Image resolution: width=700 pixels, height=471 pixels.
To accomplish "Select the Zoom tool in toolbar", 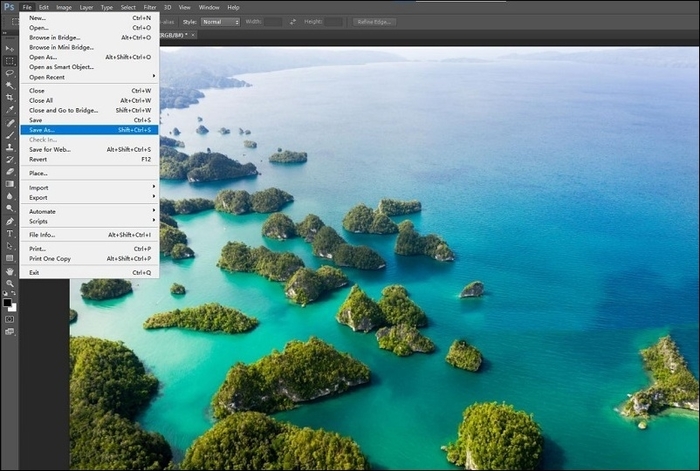I will (9, 283).
